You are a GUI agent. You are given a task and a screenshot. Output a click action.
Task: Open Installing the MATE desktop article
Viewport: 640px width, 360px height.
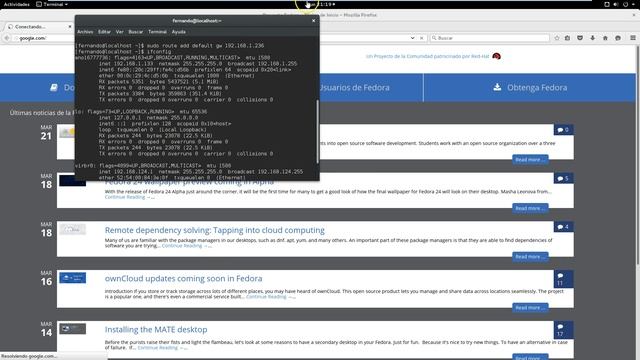tap(156, 329)
